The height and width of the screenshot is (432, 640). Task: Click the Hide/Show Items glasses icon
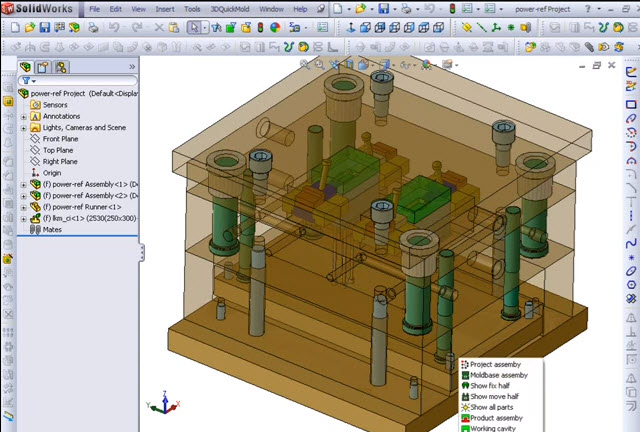[405, 65]
